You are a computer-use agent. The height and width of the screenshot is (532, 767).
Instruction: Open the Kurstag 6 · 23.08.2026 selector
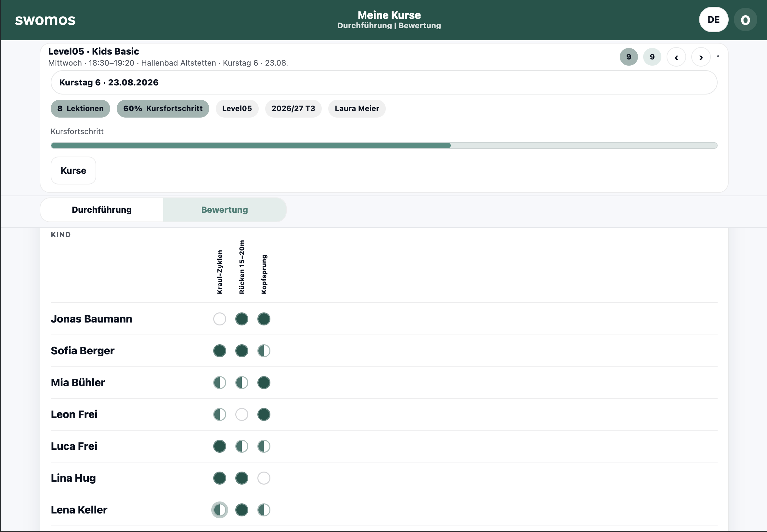pos(384,82)
